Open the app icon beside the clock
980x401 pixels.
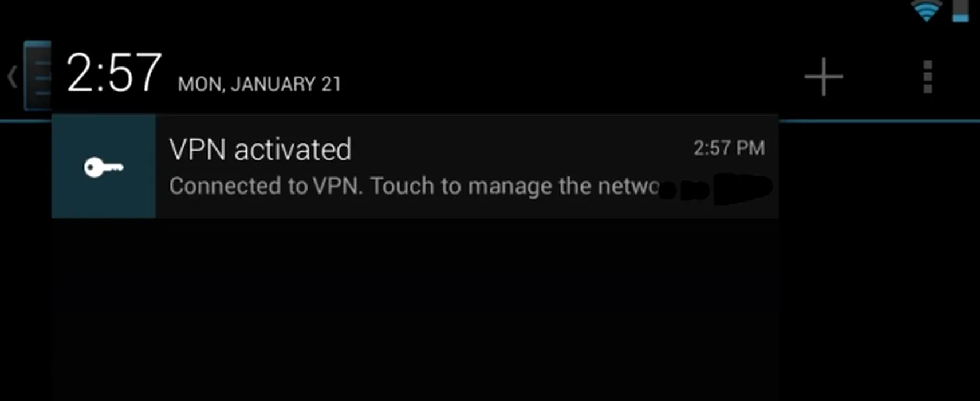[x=37, y=76]
